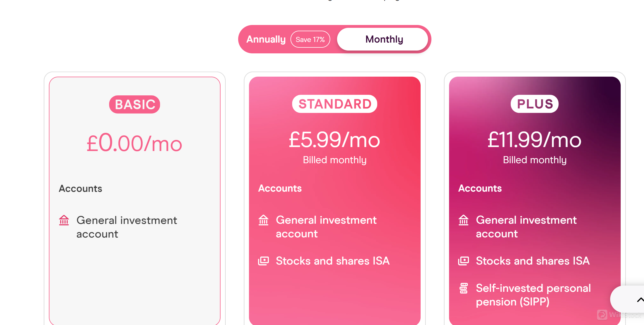Click the ISA icon in the Plus plan
Screen dimensions: 644x325
(x=464, y=261)
